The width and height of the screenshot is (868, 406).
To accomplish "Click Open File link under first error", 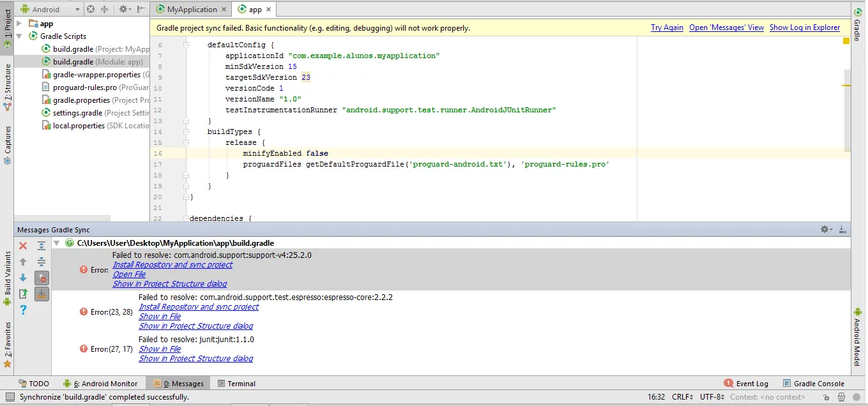I will point(129,274).
